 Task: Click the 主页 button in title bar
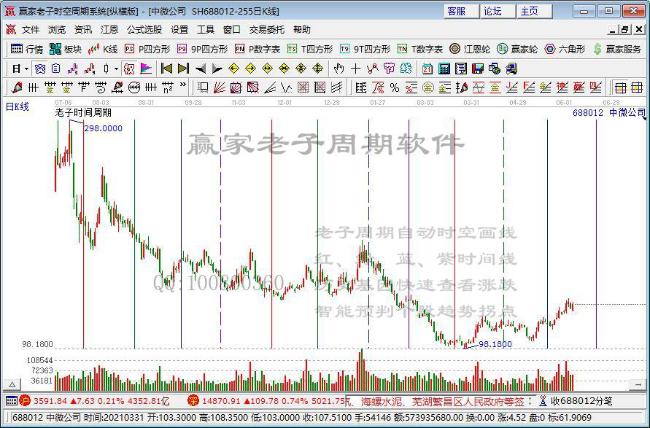(534, 11)
